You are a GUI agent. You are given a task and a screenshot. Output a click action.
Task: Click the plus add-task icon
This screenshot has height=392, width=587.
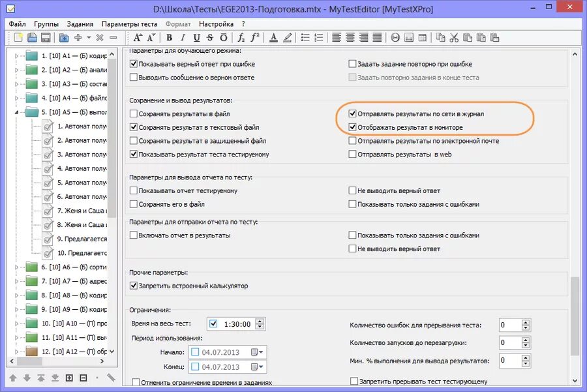point(78,37)
